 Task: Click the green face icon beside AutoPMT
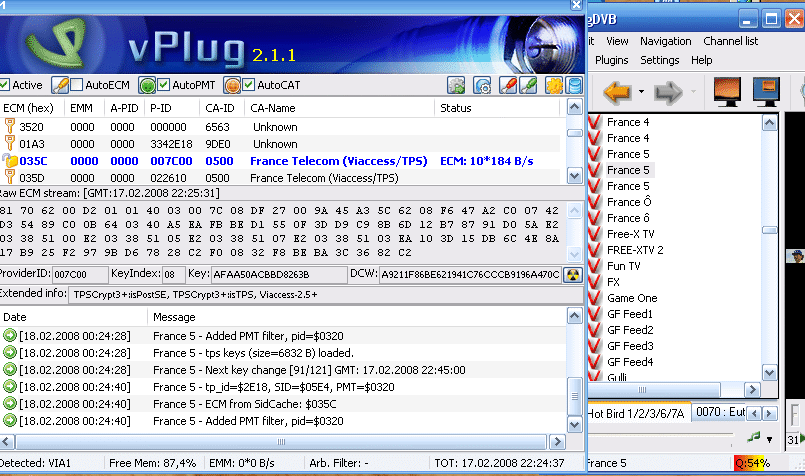pyautogui.click(x=147, y=85)
